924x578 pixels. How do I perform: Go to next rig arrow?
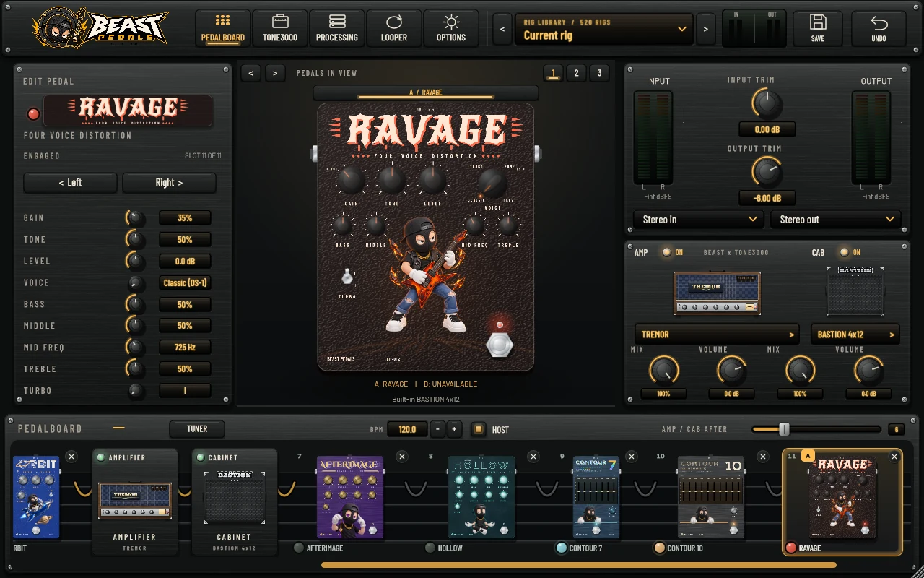[x=706, y=30]
